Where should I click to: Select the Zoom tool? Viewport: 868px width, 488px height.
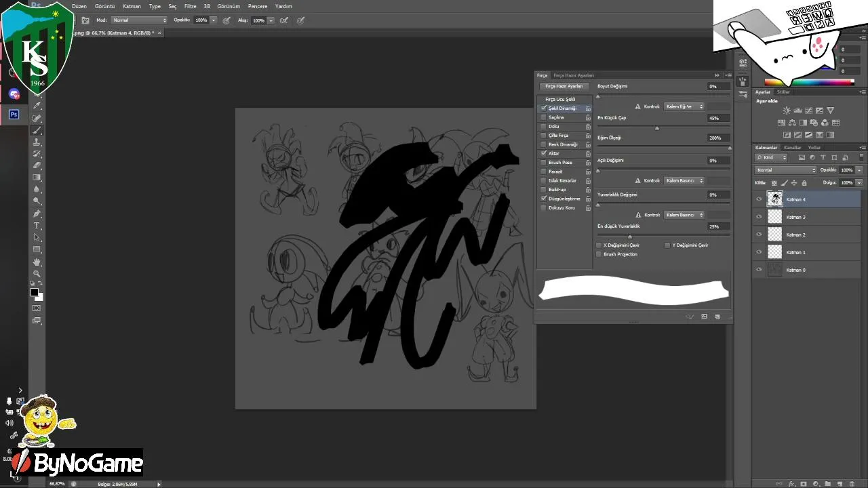tap(37, 273)
